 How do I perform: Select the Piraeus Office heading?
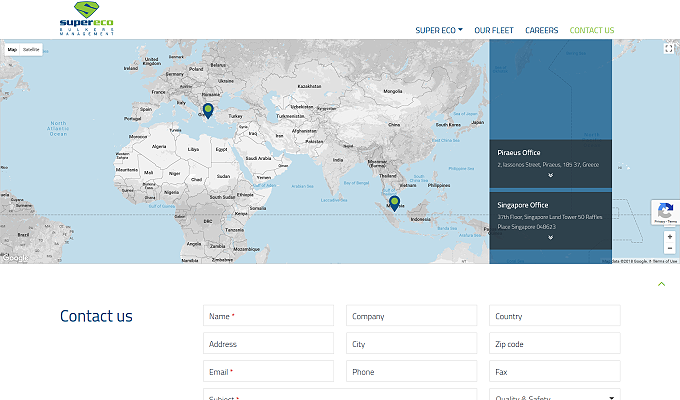coord(519,153)
